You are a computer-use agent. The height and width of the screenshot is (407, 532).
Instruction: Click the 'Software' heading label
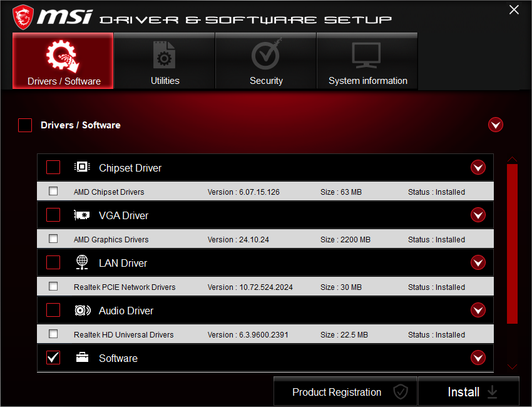pos(118,358)
